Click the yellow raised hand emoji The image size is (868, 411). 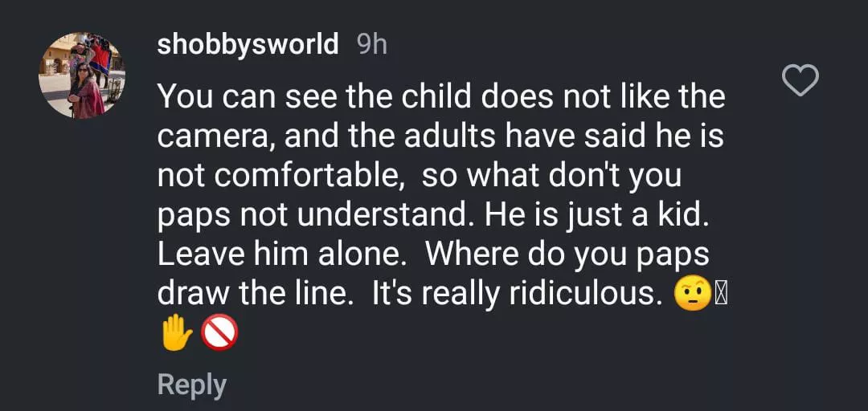click(x=177, y=333)
